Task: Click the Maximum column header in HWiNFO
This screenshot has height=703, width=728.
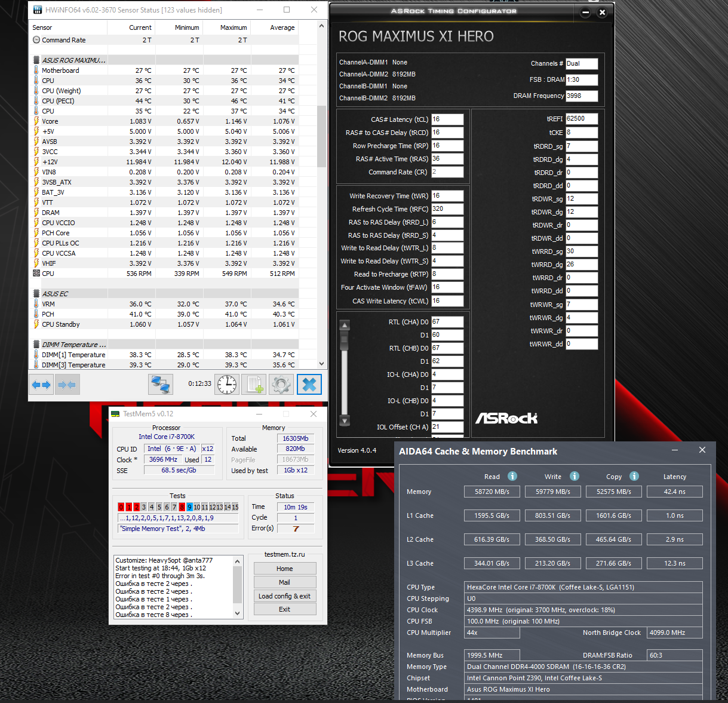Action: (227, 27)
